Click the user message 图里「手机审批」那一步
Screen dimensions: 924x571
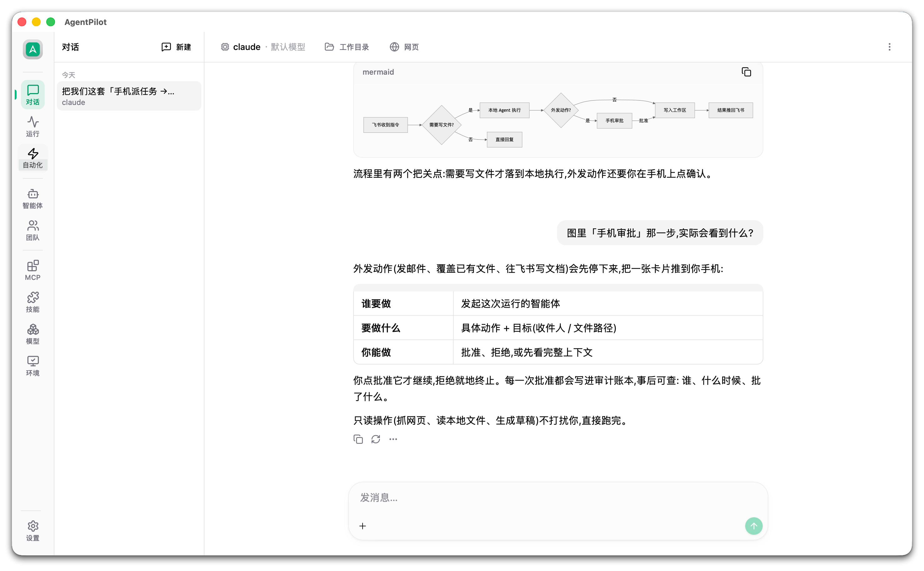pyautogui.click(x=660, y=233)
